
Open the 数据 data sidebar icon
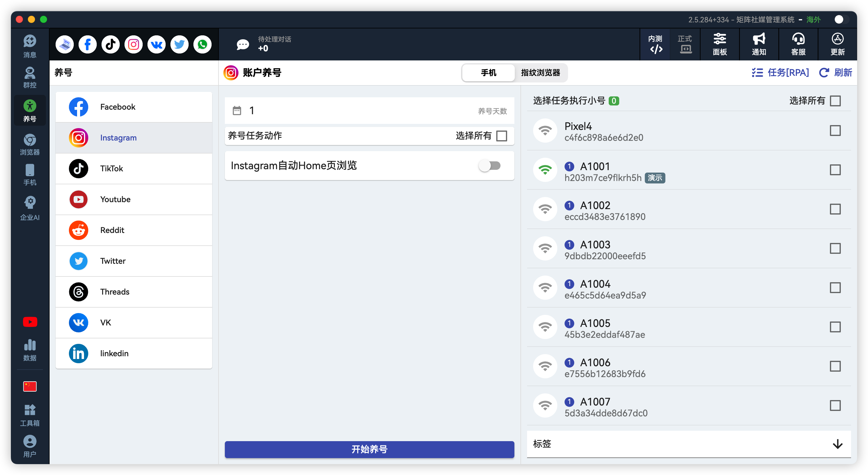pos(30,350)
